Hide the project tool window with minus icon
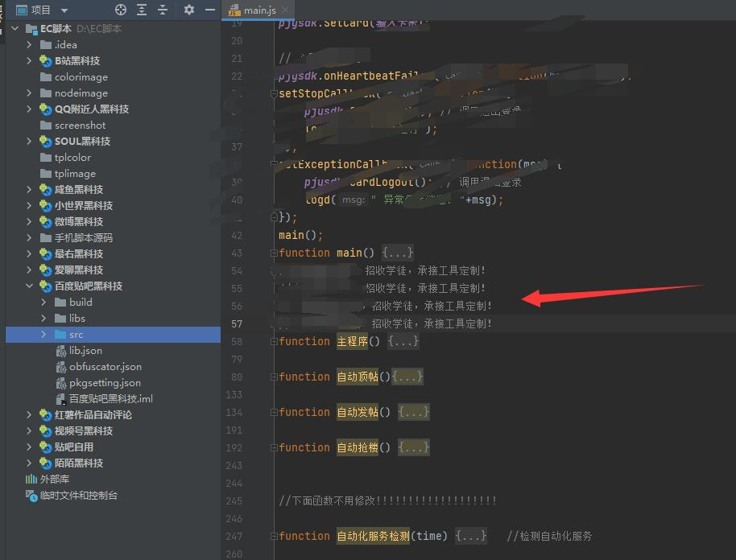 tap(210, 10)
